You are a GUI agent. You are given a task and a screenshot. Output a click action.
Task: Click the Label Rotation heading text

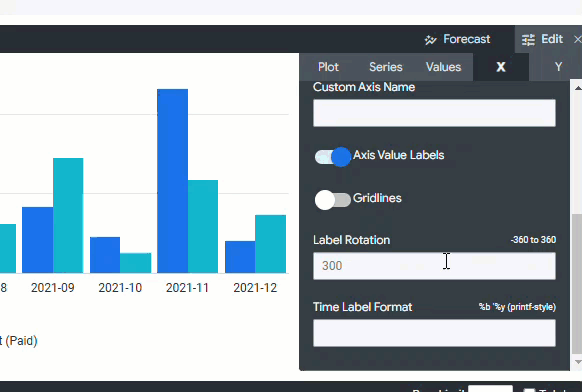(x=352, y=240)
